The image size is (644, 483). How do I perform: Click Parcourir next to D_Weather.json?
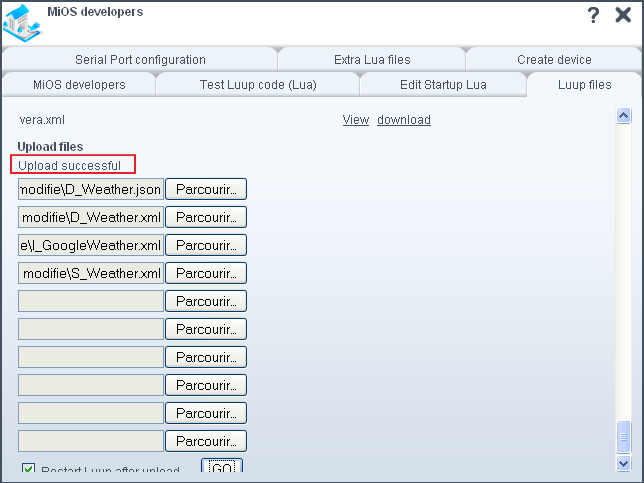point(206,189)
